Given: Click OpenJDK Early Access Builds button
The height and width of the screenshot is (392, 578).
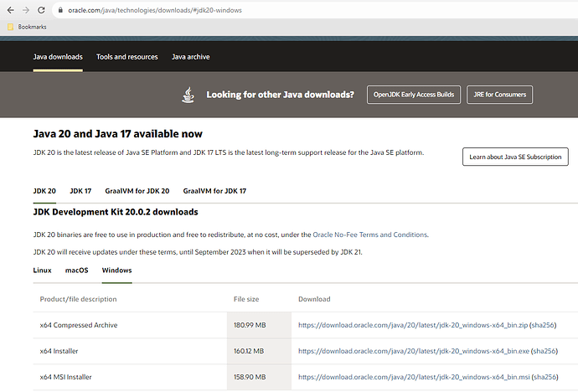Looking at the screenshot, I should [414, 95].
